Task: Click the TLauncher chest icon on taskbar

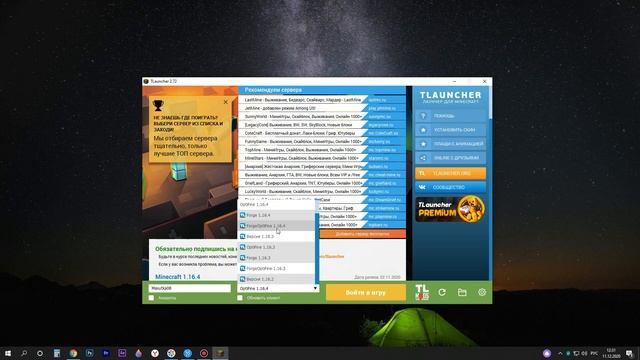Action: 220,353
